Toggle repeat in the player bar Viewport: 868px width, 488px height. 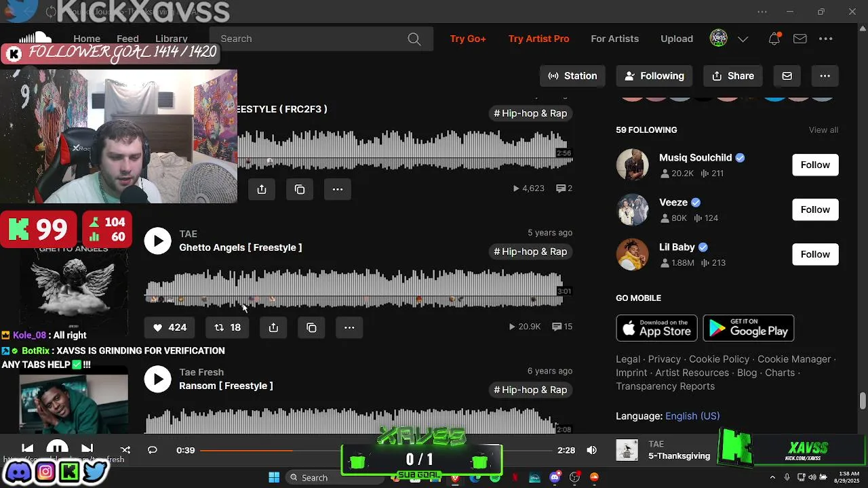(153, 450)
